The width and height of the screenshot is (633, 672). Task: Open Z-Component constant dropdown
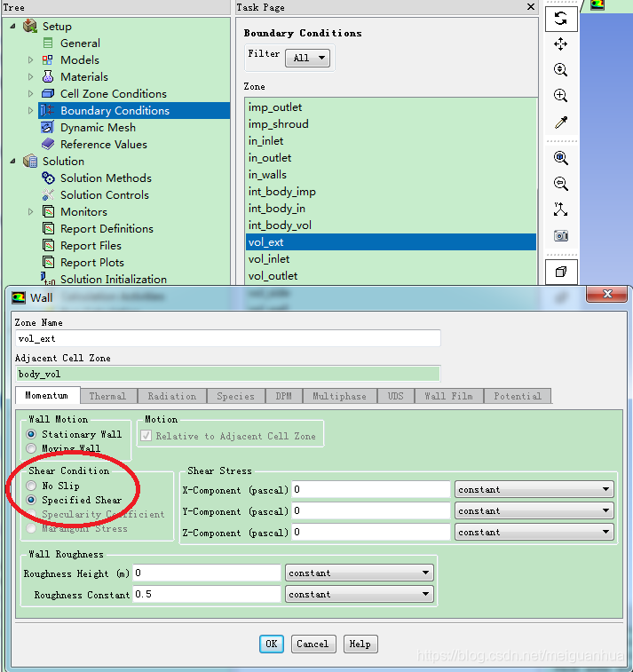click(x=534, y=533)
